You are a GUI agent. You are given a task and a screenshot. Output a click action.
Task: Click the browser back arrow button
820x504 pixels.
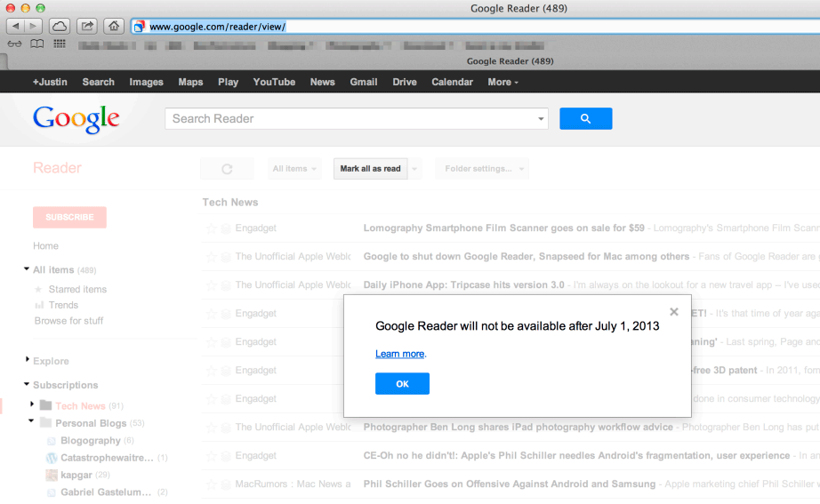pyautogui.click(x=15, y=26)
